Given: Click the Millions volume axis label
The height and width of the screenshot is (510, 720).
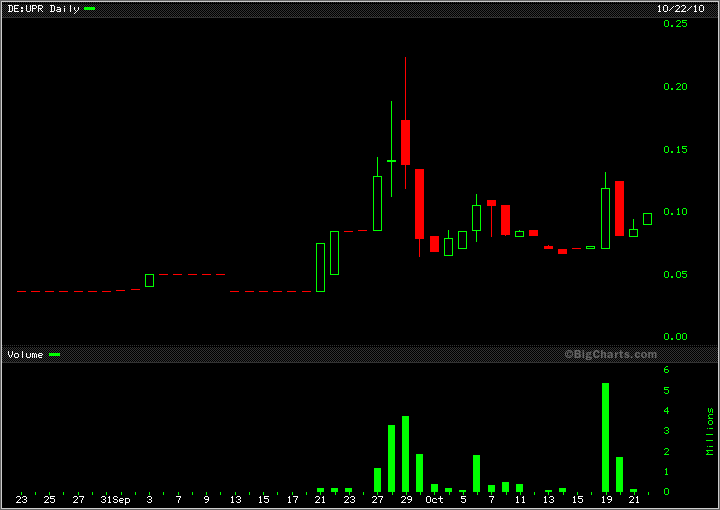Looking at the screenshot, I should 710,432.
